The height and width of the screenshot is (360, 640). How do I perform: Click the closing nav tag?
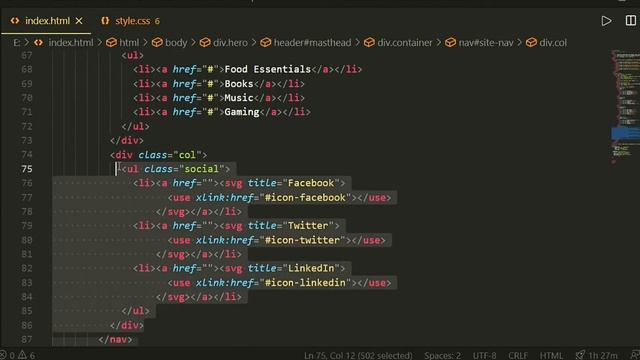[115, 340]
